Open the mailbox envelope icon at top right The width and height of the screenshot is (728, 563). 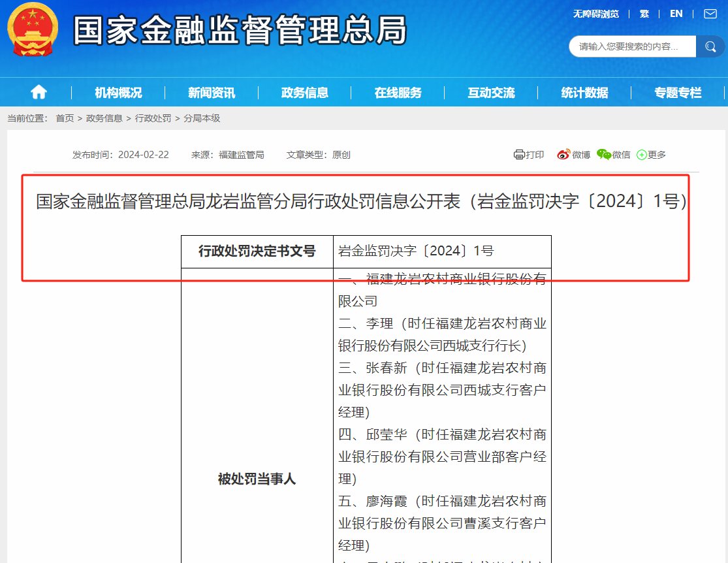[710, 13]
